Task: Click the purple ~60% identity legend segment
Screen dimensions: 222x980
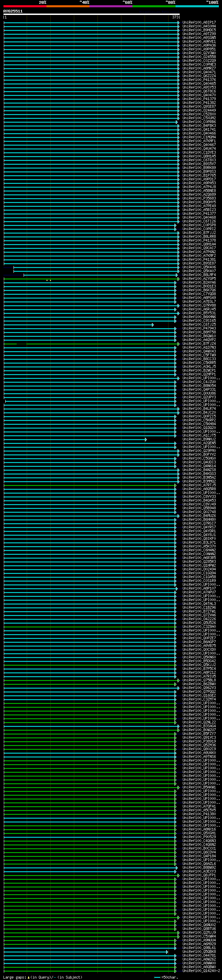Action: click(x=111, y=6)
